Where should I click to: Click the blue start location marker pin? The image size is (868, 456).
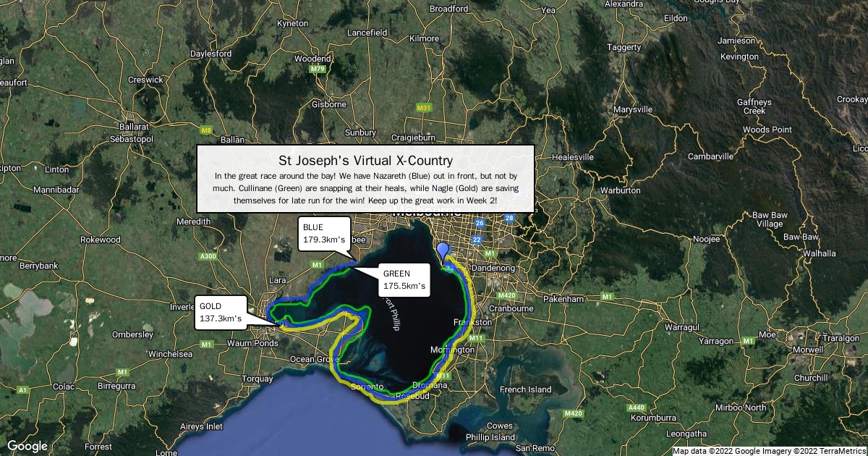443,252
